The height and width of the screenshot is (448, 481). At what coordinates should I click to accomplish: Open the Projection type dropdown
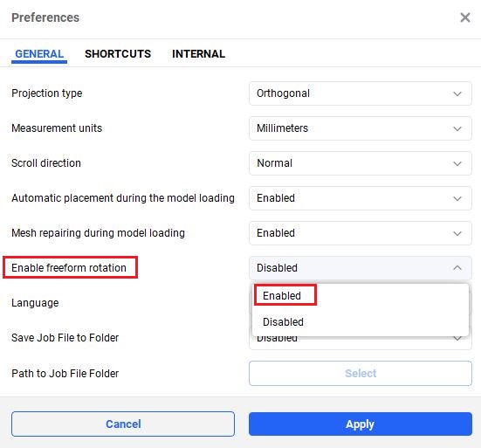click(361, 93)
